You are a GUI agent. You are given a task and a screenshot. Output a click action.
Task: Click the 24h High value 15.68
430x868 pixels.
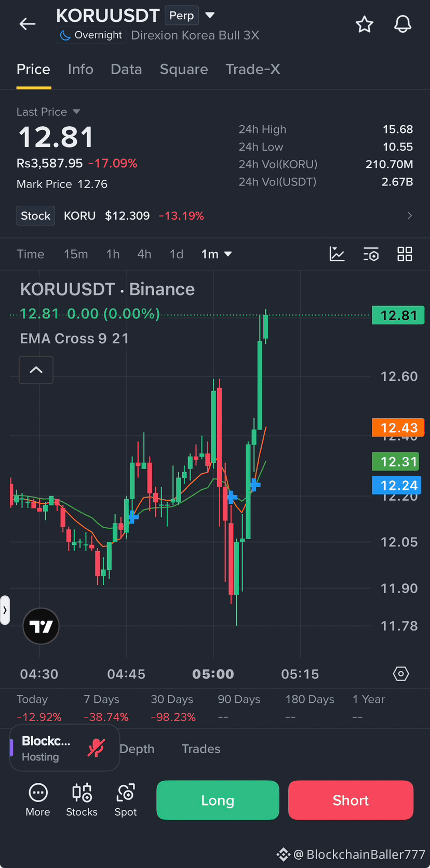pos(398,129)
